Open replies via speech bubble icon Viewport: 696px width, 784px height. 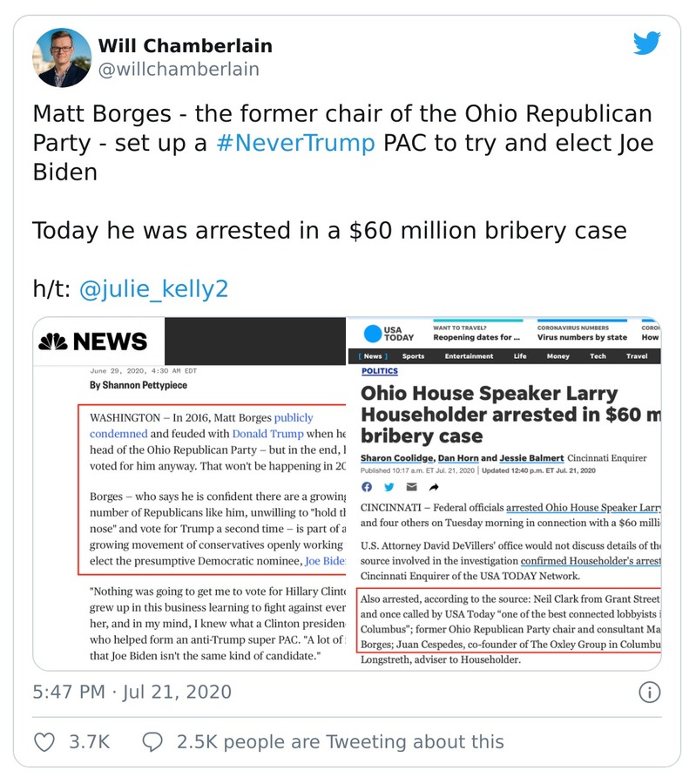tap(152, 742)
